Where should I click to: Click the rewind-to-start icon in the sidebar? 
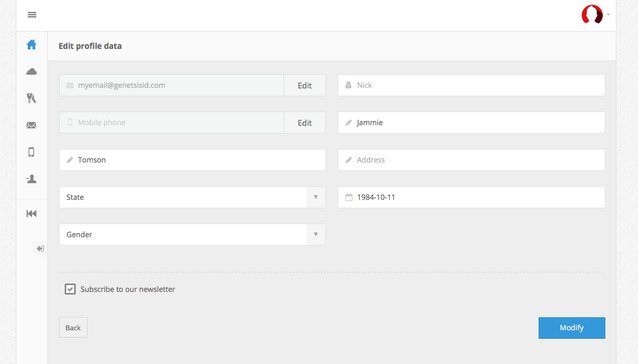32,214
